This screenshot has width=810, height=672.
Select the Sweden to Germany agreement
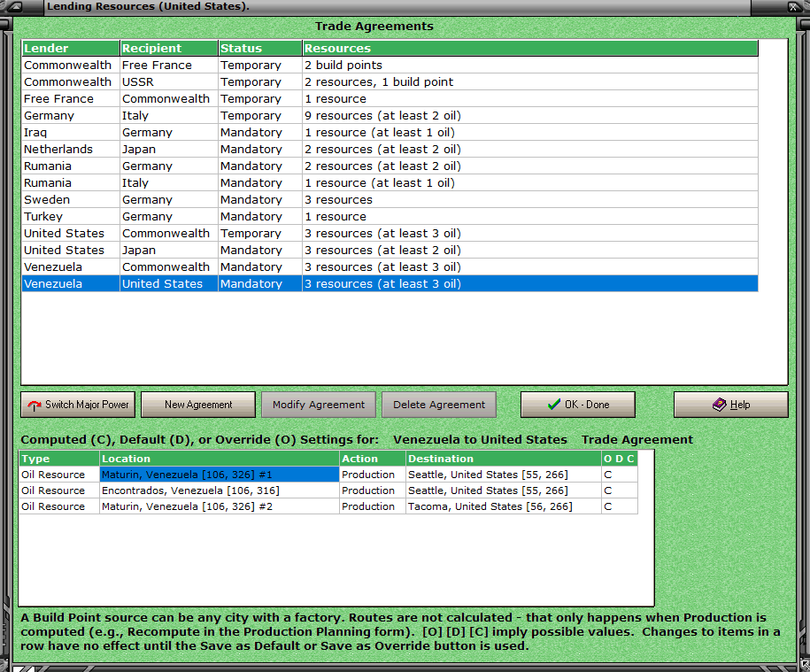pyautogui.click(x=390, y=200)
